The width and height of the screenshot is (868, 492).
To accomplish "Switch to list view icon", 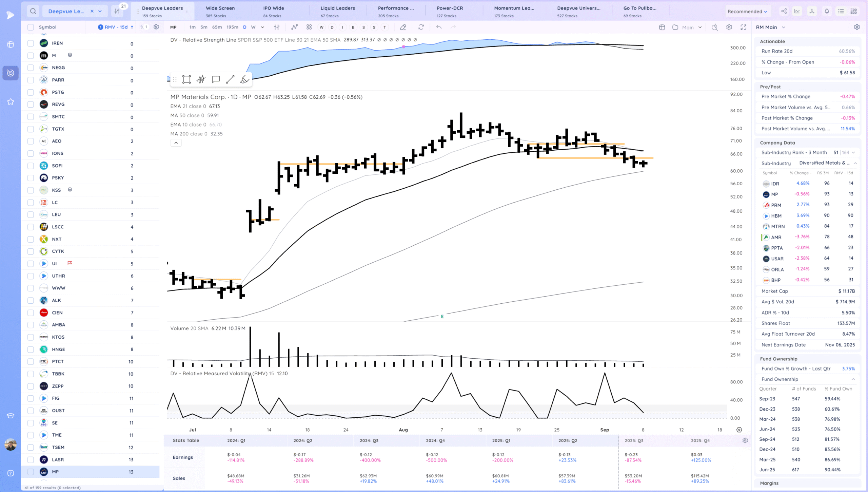I will tap(841, 11).
